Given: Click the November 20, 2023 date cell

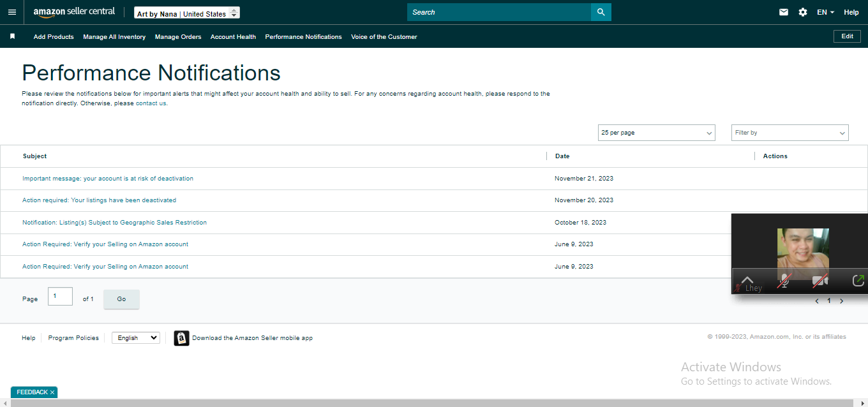Looking at the screenshot, I should 584,200.
